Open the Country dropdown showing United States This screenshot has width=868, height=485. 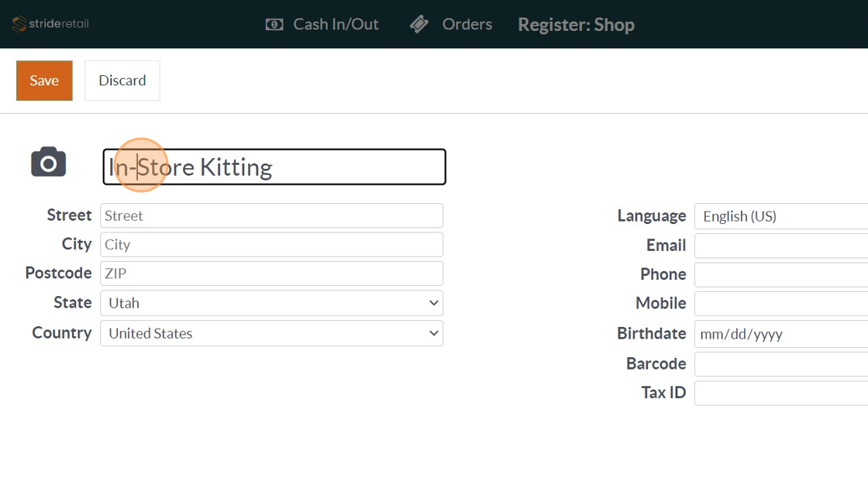271,333
